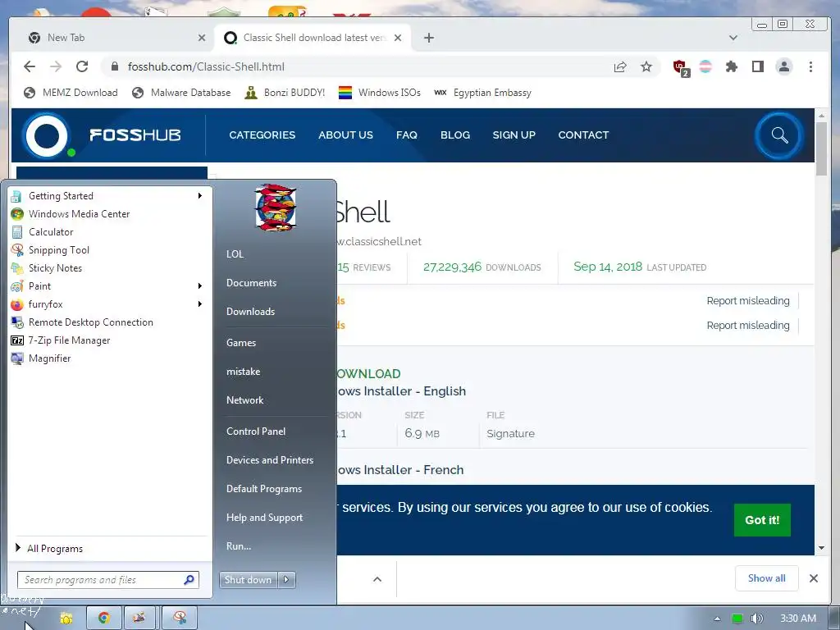840x630 pixels.
Task: Open Bonzi BUDDY! bookmark
Action: pos(285,93)
